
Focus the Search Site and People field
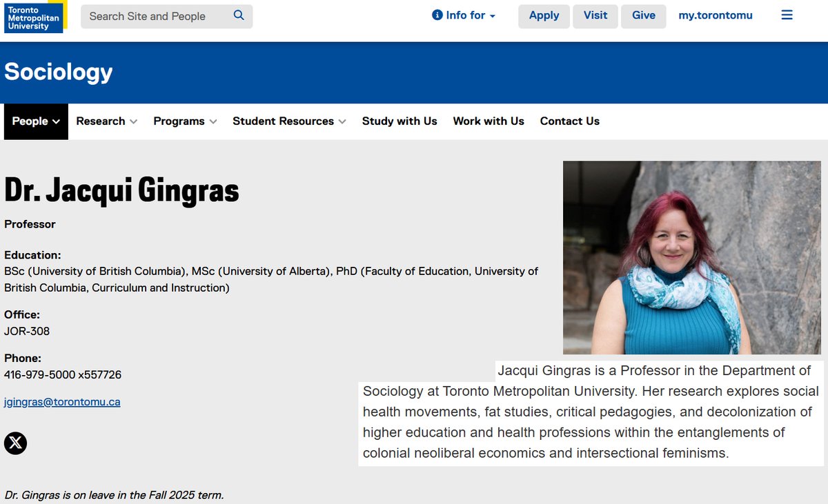click(166, 16)
